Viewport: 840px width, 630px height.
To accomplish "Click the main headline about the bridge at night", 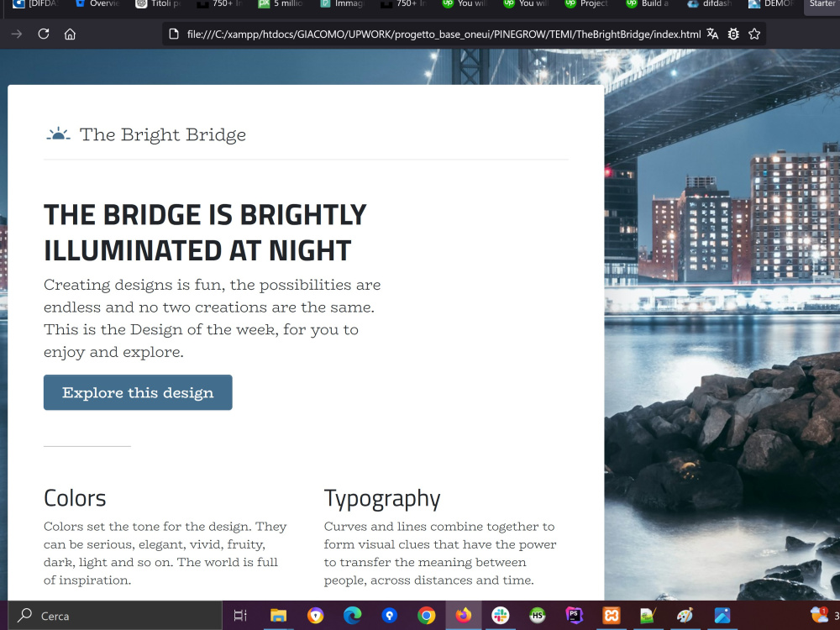I will coord(205,233).
